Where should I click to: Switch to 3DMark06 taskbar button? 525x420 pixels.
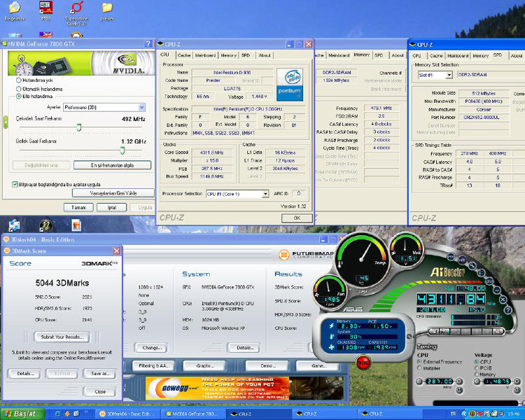[127, 414]
